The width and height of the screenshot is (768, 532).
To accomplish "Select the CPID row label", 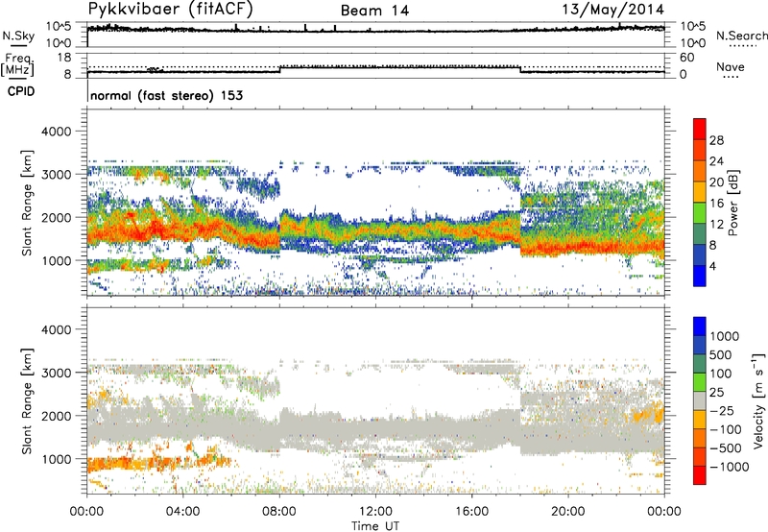I will click(21, 91).
